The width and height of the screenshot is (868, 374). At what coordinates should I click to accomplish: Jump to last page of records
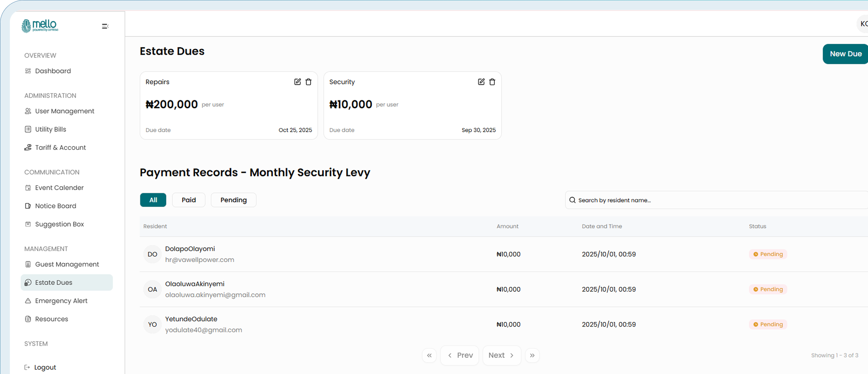(532, 355)
